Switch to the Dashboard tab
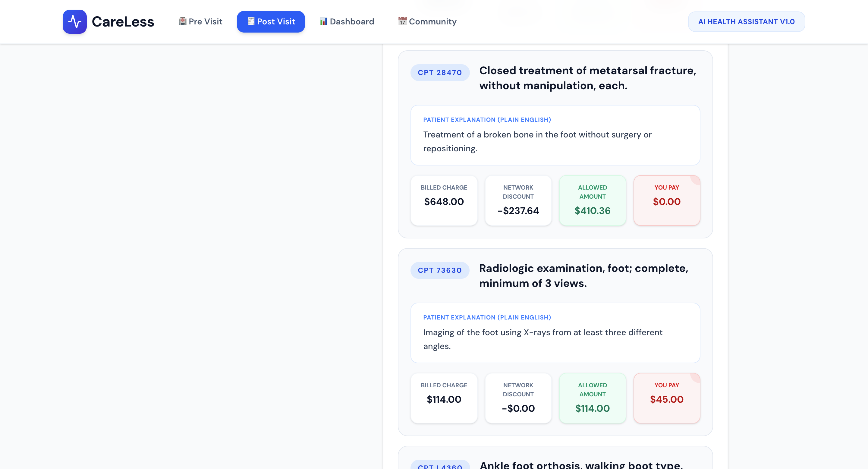Screen dimensions: 868x469 (x=347, y=22)
